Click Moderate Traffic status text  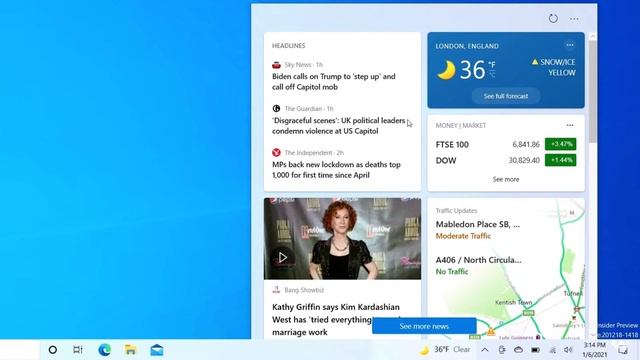tap(463, 236)
